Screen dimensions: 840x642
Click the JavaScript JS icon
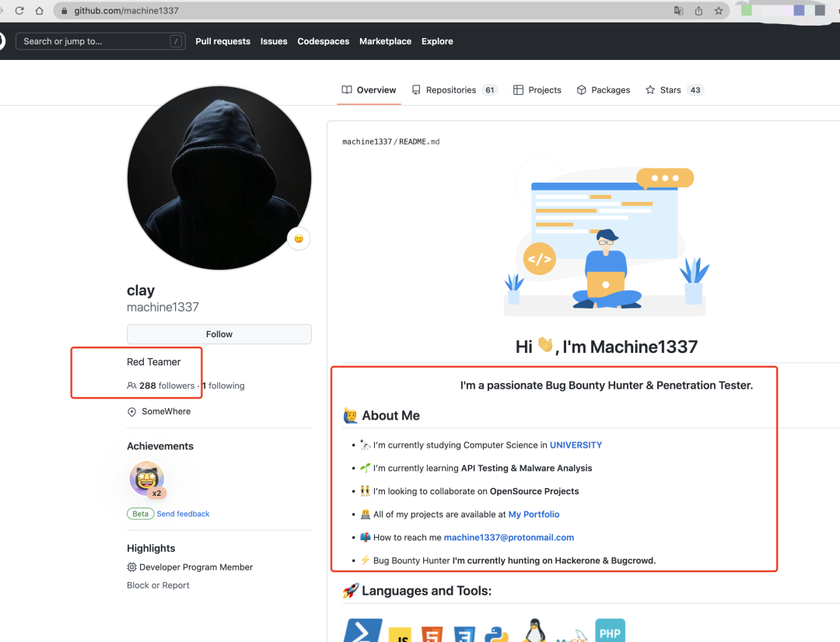point(401,634)
